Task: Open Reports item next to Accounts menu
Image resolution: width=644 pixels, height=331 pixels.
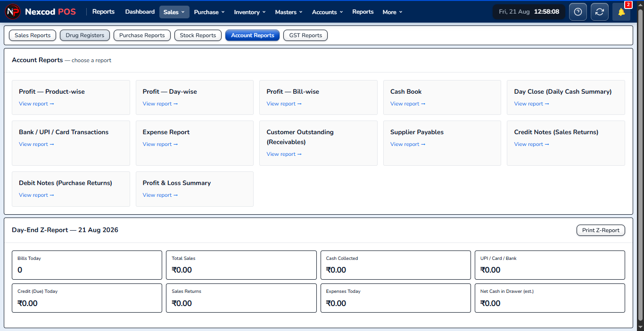Action: (363, 12)
